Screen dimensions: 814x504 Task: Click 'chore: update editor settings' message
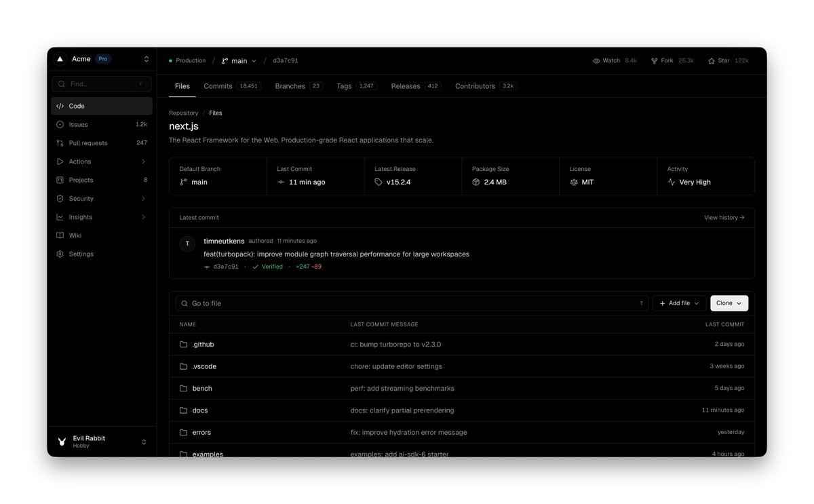tap(396, 366)
